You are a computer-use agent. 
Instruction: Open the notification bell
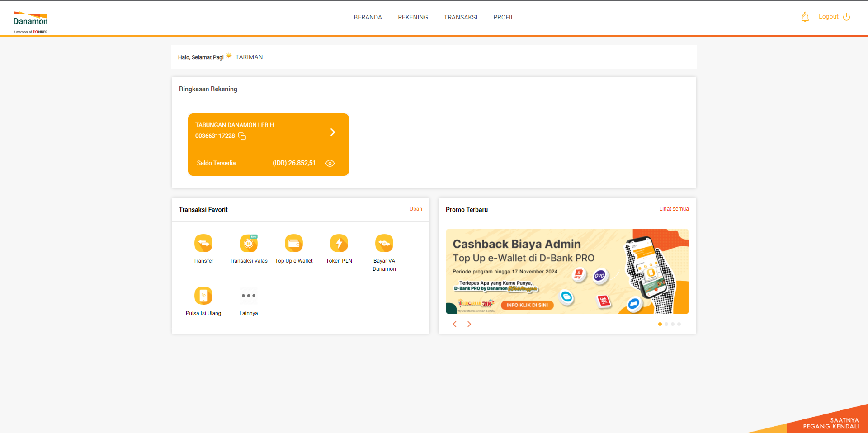click(805, 17)
